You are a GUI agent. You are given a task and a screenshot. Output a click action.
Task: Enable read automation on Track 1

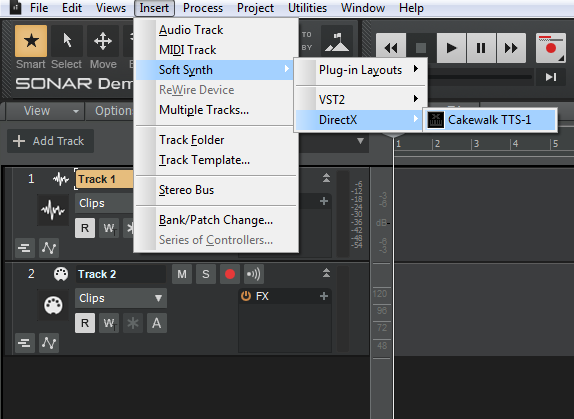pos(85,228)
